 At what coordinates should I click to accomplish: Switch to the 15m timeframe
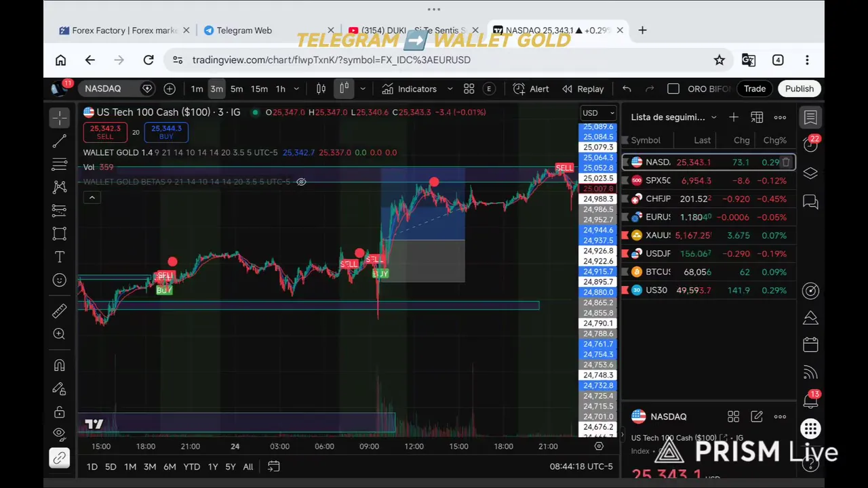pyautogui.click(x=259, y=89)
